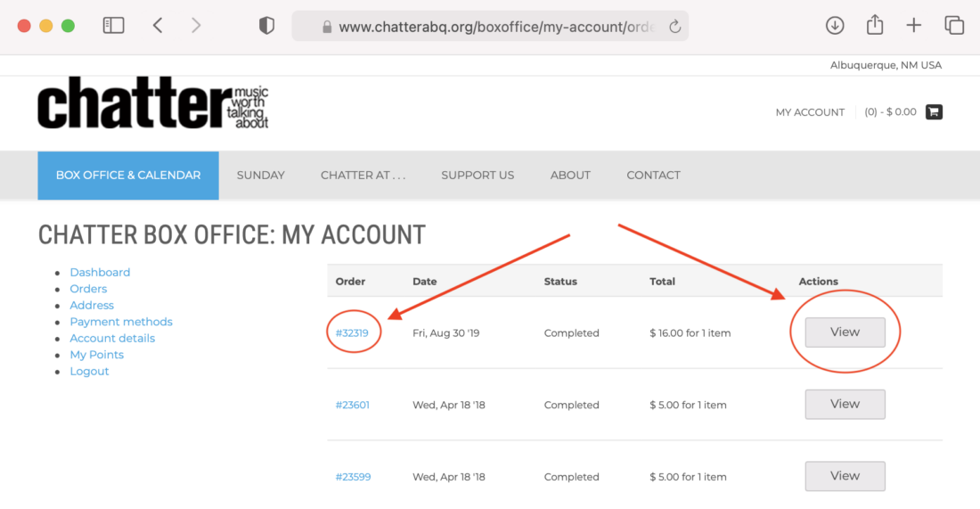The image size is (980, 509).
Task: Click the Order column header
Action: pyautogui.click(x=350, y=282)
